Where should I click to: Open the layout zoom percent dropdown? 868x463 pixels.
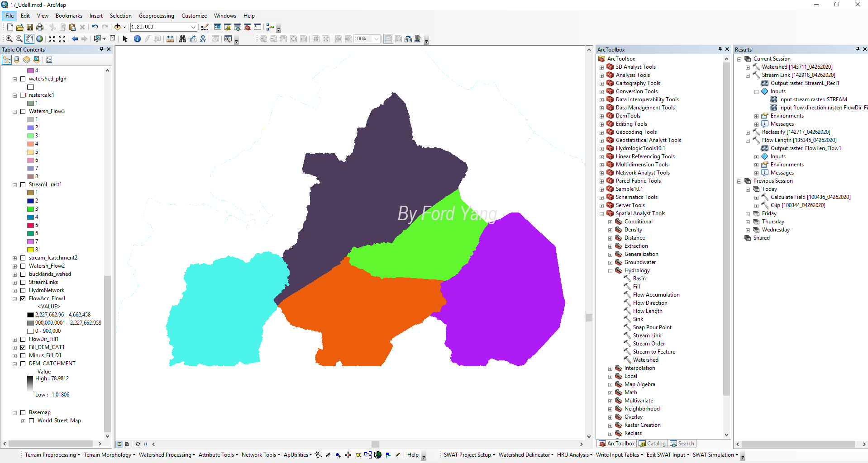click(376, 39)
